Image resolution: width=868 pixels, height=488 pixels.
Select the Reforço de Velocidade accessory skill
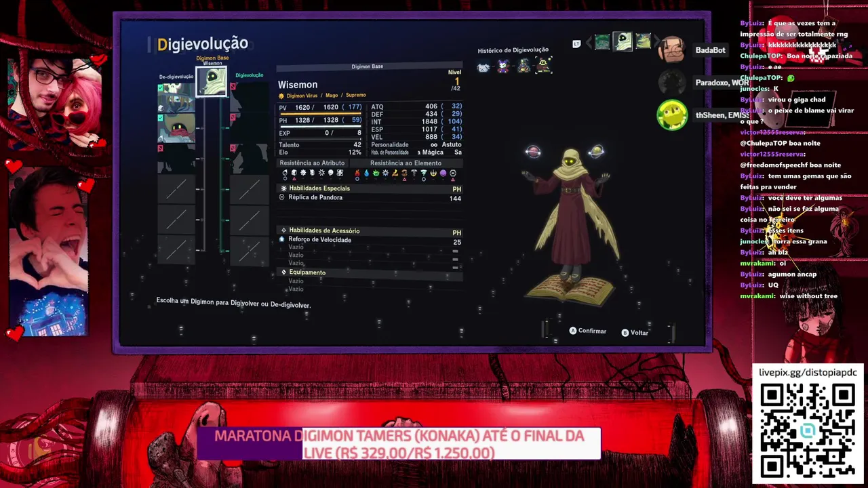[x=370, y=240]
